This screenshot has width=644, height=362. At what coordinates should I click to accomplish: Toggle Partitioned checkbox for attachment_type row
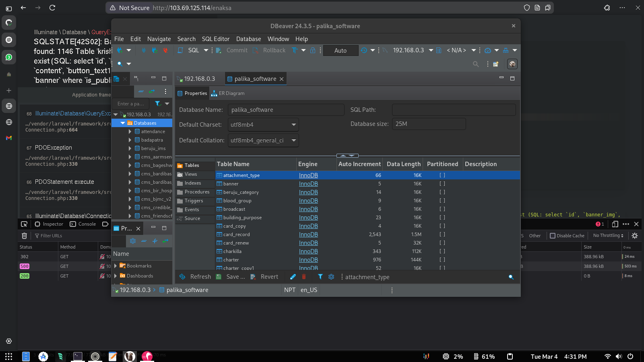click(x=442, y=175)
